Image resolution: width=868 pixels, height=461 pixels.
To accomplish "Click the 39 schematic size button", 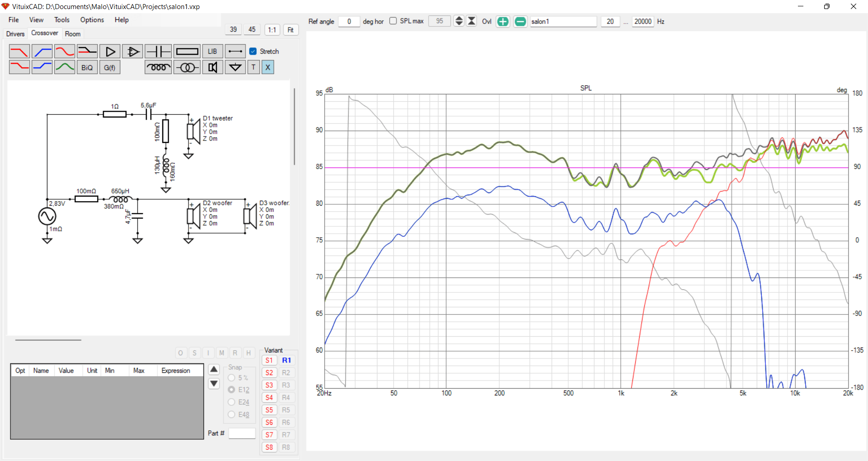I will click(233, 30).
